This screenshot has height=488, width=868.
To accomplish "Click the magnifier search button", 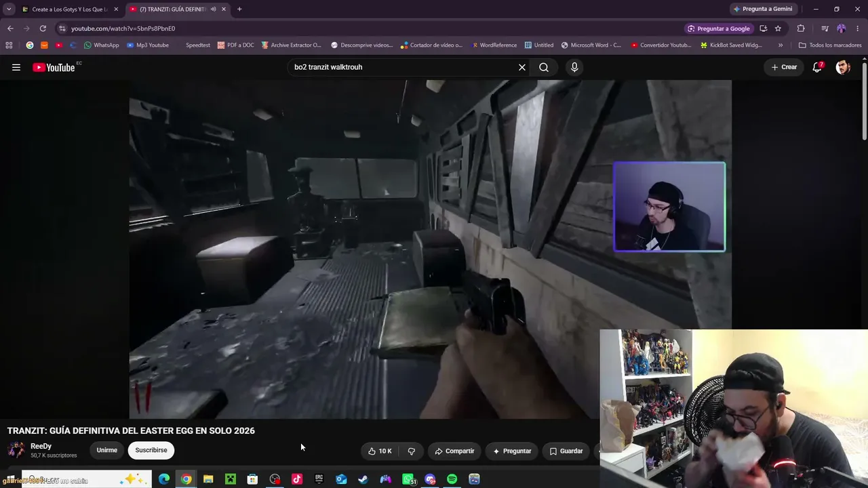I will (x=544, y=67).
